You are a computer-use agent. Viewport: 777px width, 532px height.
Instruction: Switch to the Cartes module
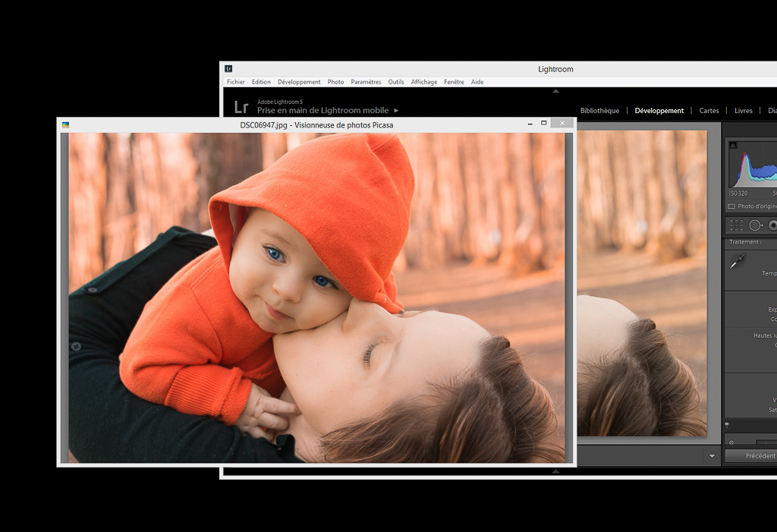(x=709, y=111)
